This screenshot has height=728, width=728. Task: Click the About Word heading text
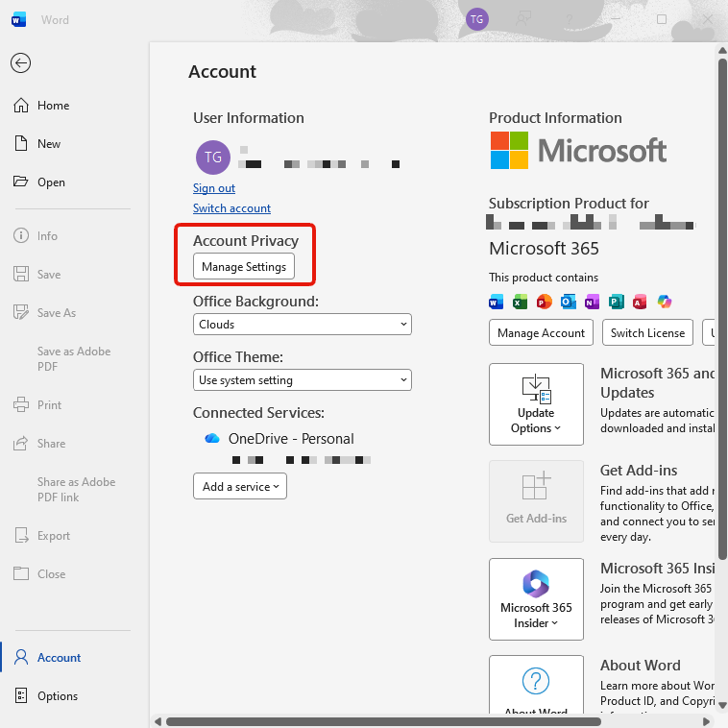pyautogui.click(x=641, y=665)
